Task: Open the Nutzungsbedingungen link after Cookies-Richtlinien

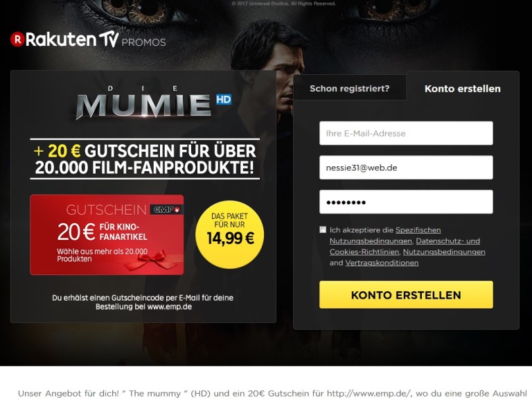Action: [444, 252]
